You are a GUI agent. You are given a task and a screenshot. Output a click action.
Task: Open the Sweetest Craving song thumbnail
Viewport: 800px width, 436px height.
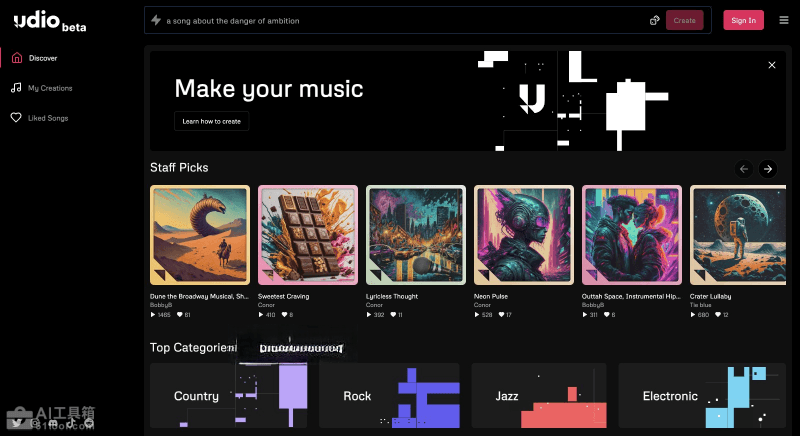coord(308,235)
